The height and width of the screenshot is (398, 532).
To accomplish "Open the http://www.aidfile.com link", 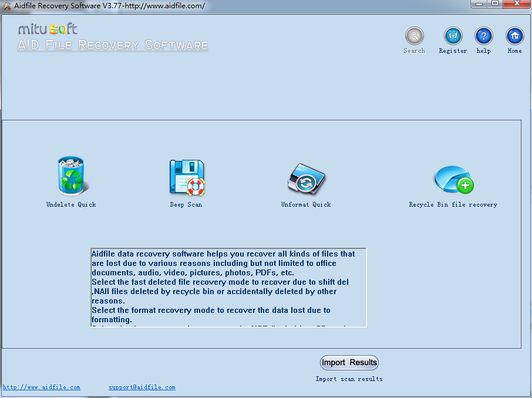I will pyautogui.click(x=41, y=387).
